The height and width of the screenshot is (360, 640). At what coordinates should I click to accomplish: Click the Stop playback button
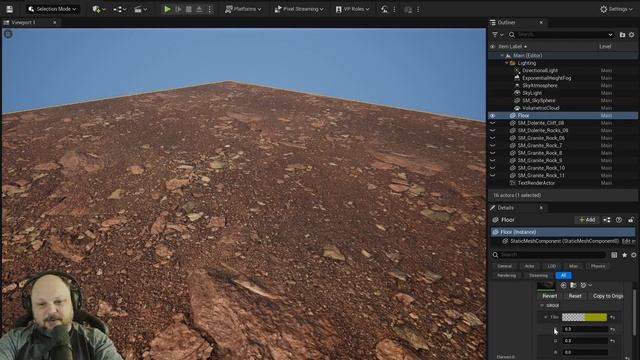(189, 9)
